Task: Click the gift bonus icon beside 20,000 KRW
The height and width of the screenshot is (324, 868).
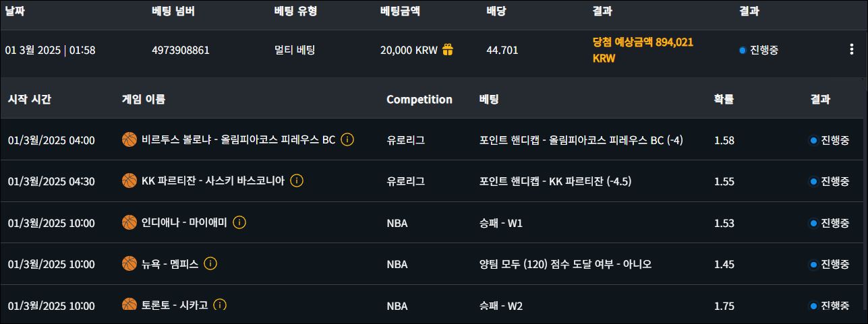Action: tap(448, 50)
